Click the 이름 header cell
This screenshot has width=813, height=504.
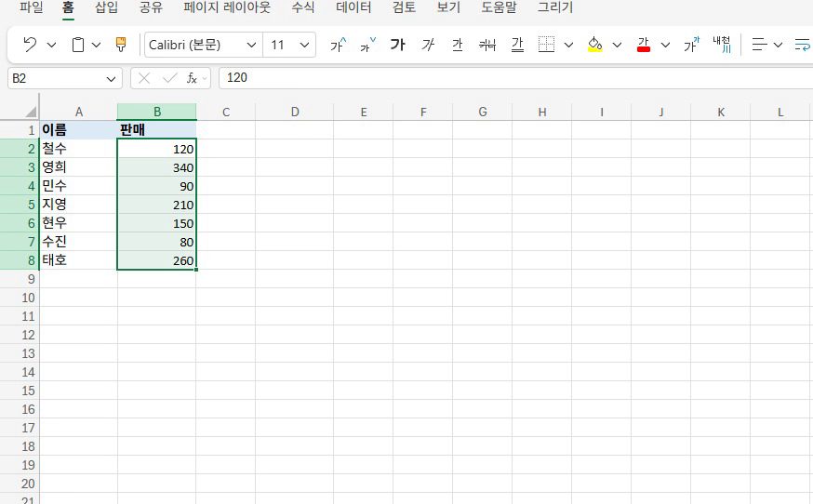(x=79, y=129)
